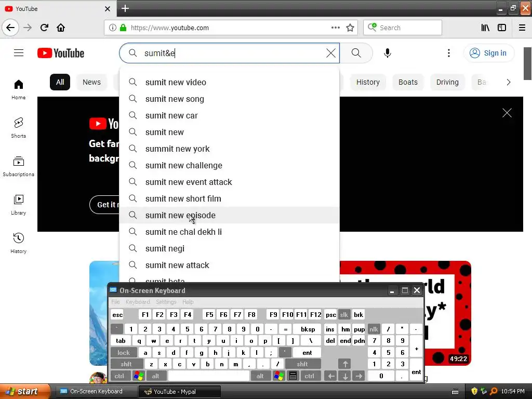Image resolution: width=532 pixels, height=399 pixels.
Task: Choose suggestion "sumit new episode"
Action: [x=229, y=215]
